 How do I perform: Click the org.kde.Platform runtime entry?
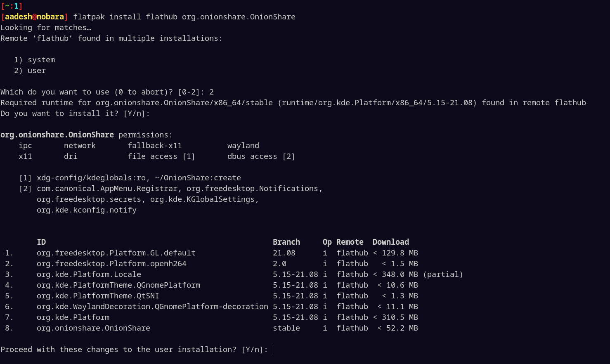point(73,317)
